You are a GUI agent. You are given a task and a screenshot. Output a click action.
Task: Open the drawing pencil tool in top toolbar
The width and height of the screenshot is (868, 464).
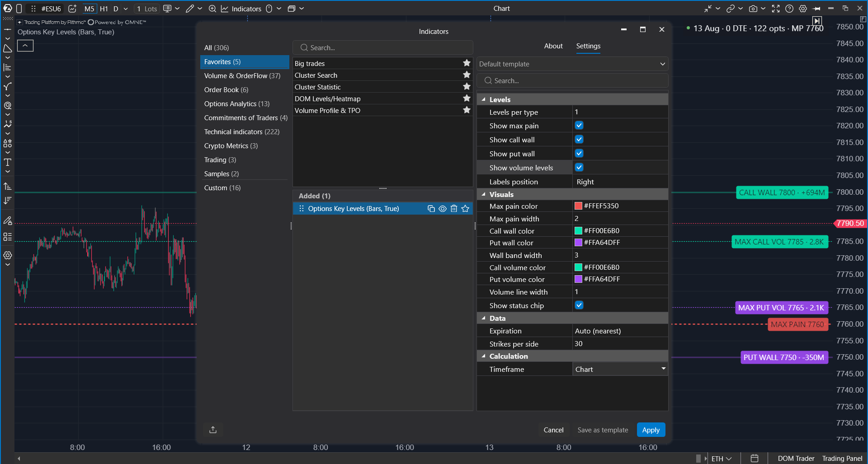[190, 9]
